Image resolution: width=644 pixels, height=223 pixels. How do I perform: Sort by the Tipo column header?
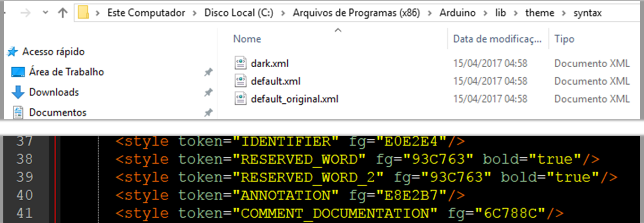click(x=564, y=39)
